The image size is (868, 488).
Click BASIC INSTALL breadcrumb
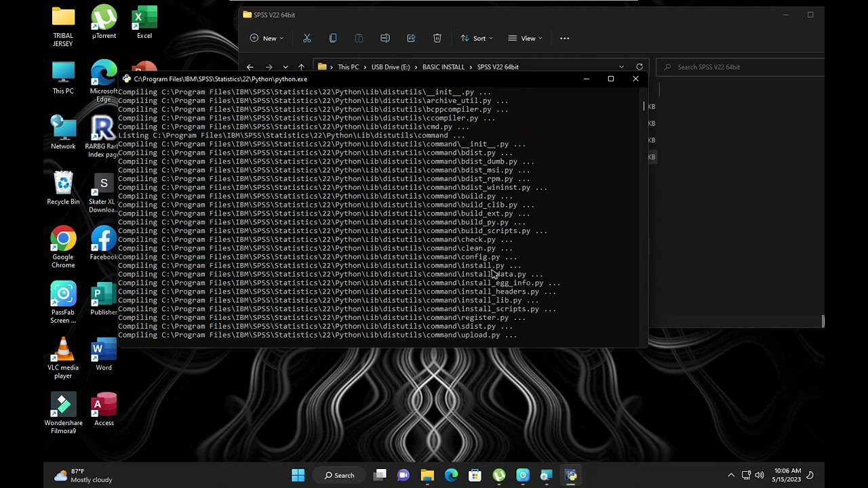[443, 67]
